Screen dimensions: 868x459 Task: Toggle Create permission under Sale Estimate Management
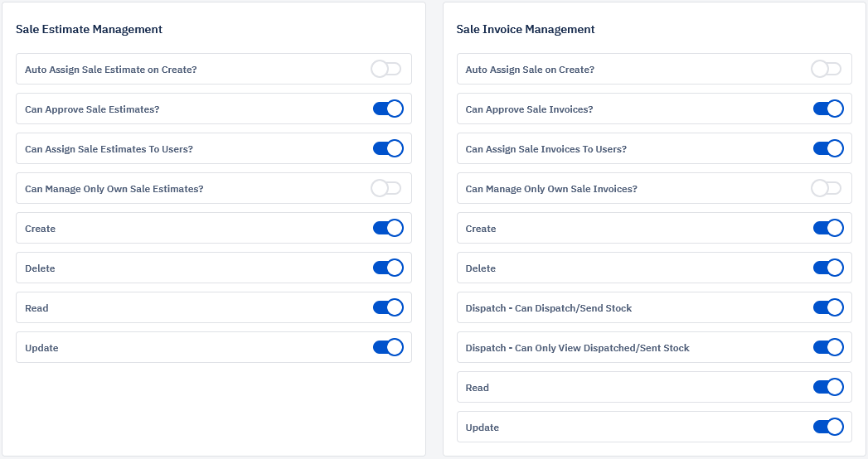387,229
